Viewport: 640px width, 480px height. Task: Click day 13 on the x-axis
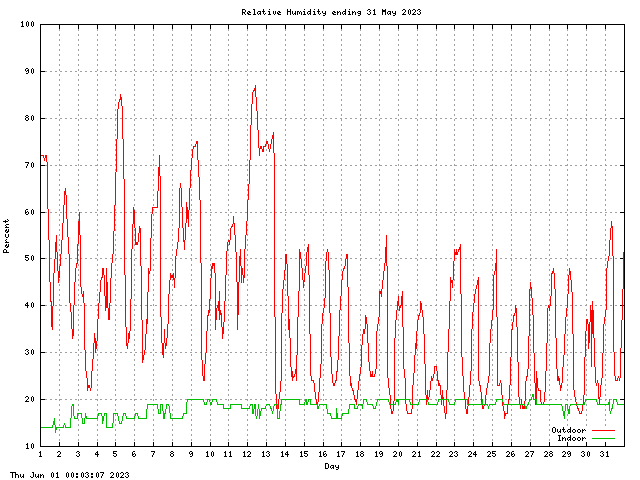point(266,454)
